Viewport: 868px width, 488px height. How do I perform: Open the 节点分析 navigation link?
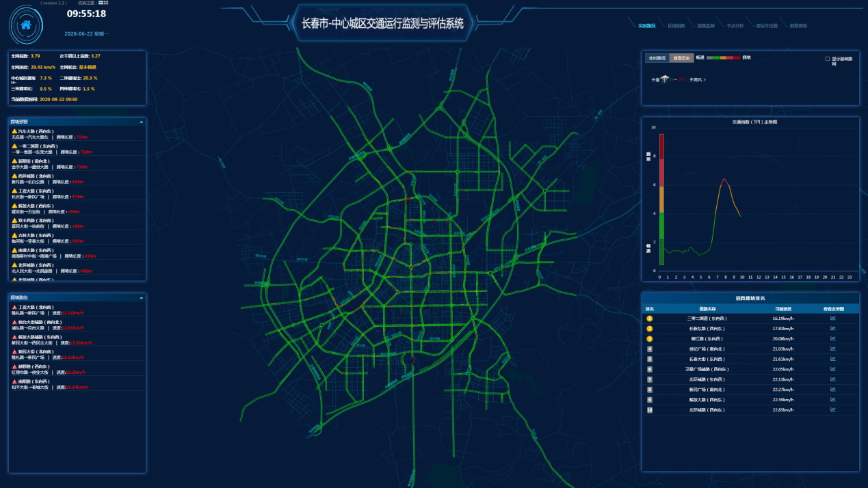pyautogui.click(x=735, y=26)
